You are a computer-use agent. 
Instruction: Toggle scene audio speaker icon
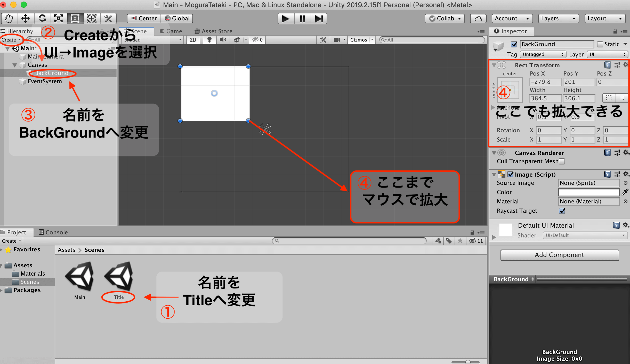[223, 40]
